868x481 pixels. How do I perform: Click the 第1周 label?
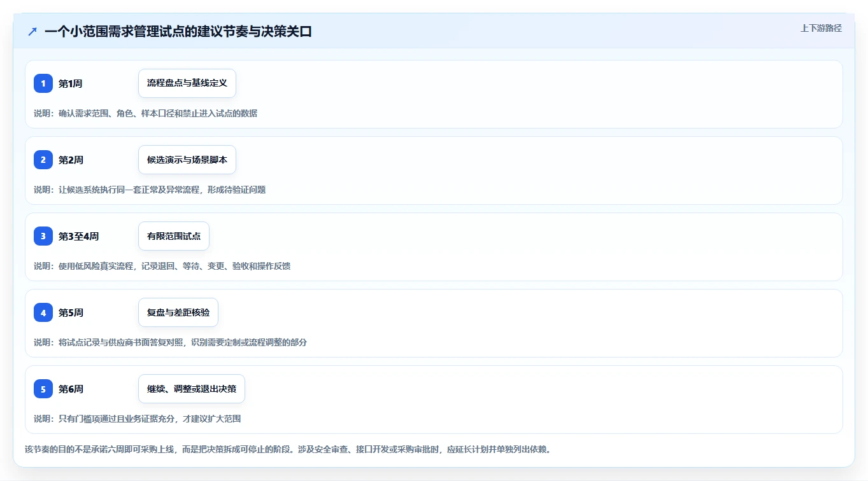click(71, 83)
